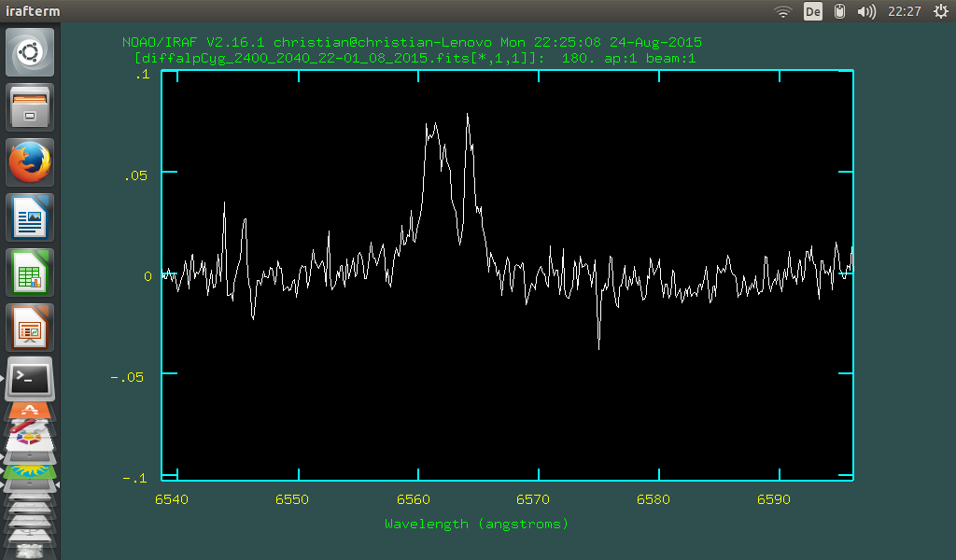Click the mouse battery indicator

[x=839, y=11]
